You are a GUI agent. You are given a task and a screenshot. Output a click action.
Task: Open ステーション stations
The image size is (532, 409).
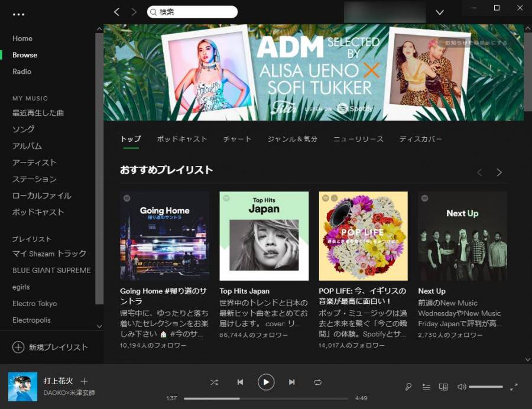pos(34,179)
